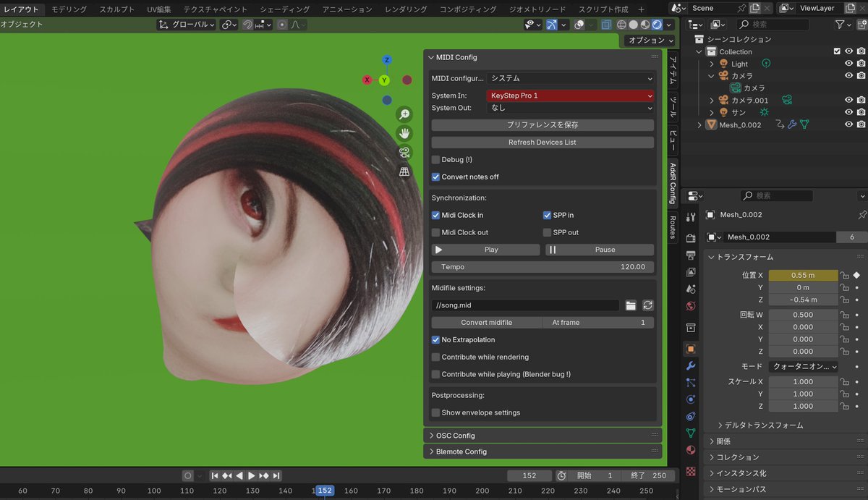Open the Material properties tab icon
Image resolution: width=868 pixels, height=500 pixels.
(691, 450)
